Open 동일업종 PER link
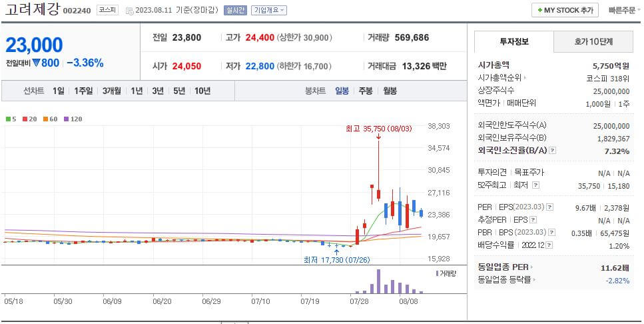644x324 pixels. point(505,267)
